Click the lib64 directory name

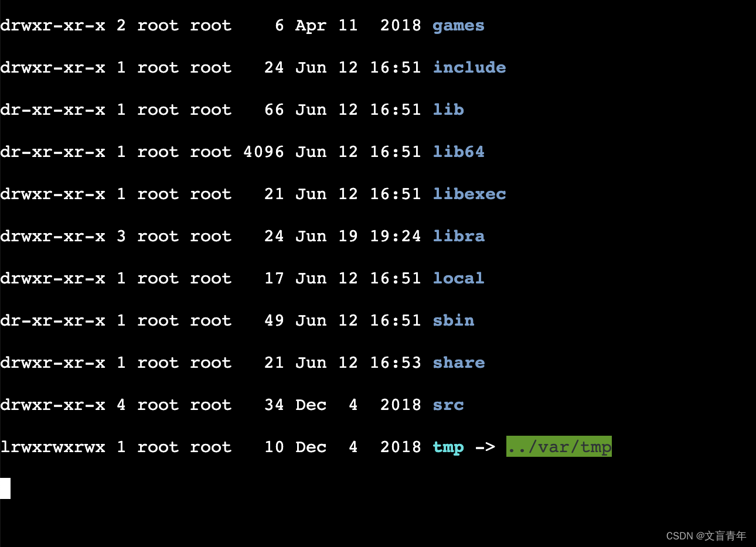tap(459, 152)
